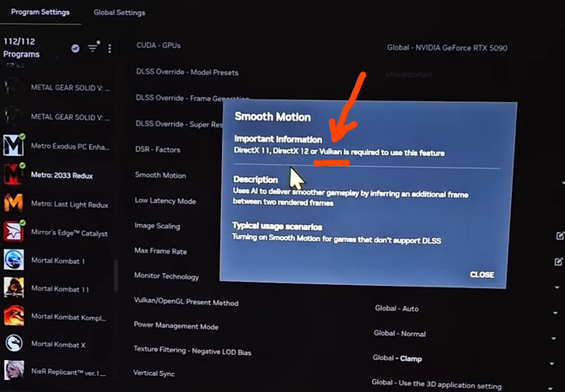Select the Metro Exodus PC Enhanced icon
The image size is (565, 392).
(13, 145)
